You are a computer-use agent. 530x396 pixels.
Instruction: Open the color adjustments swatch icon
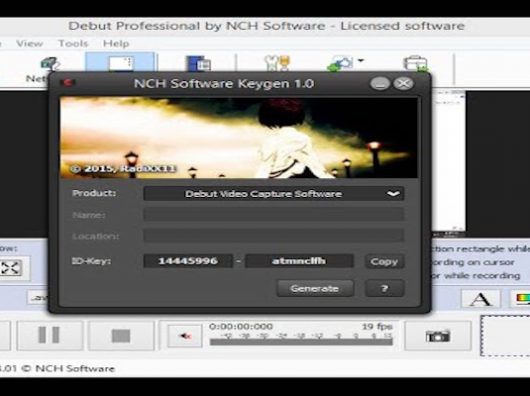click(521, 299)
